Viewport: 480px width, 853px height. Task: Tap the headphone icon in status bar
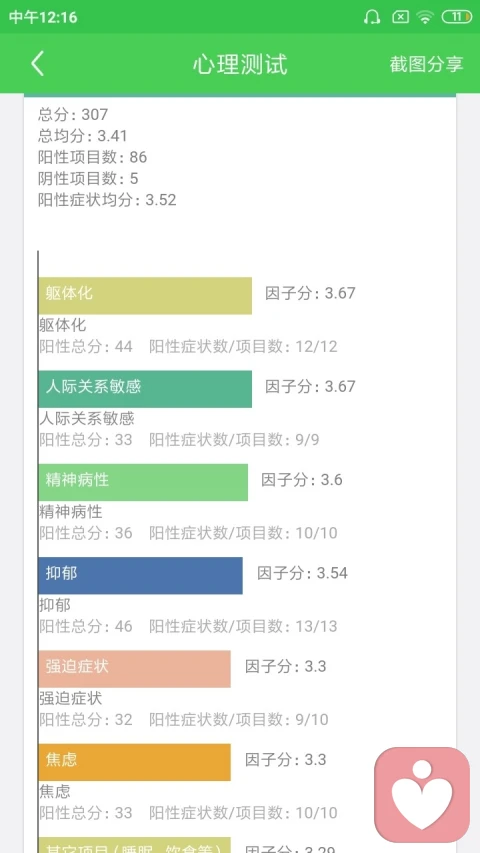(372, 17)
